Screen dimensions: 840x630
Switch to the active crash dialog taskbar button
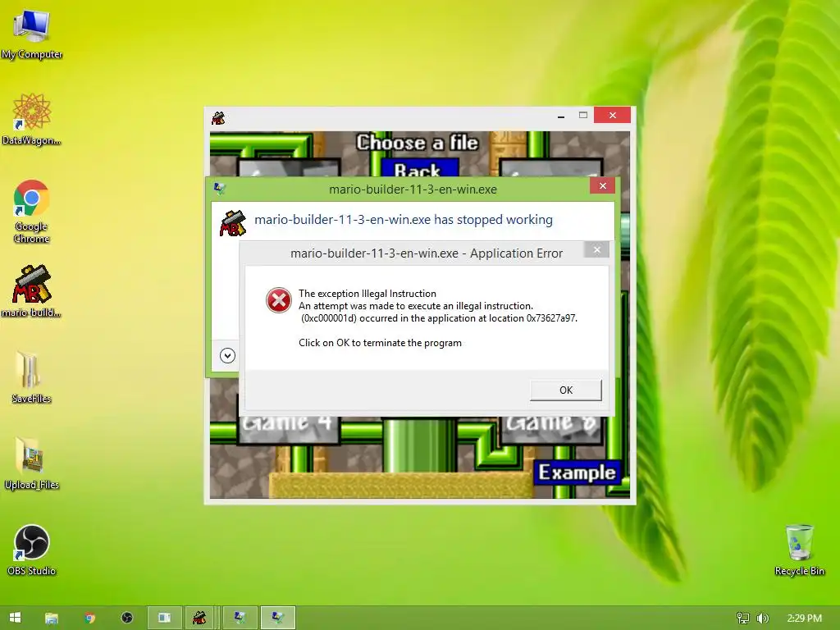point(277,618)
